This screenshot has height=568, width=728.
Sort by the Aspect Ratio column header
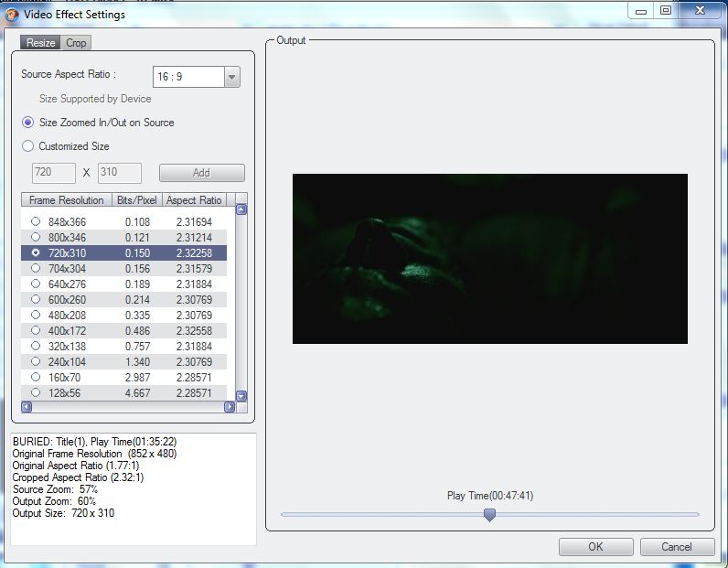tap(194, 200)
